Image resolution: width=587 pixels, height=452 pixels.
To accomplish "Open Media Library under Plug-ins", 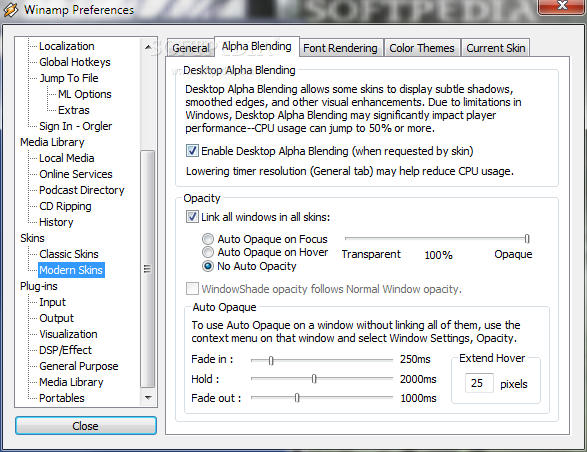I will click(71, 382).
